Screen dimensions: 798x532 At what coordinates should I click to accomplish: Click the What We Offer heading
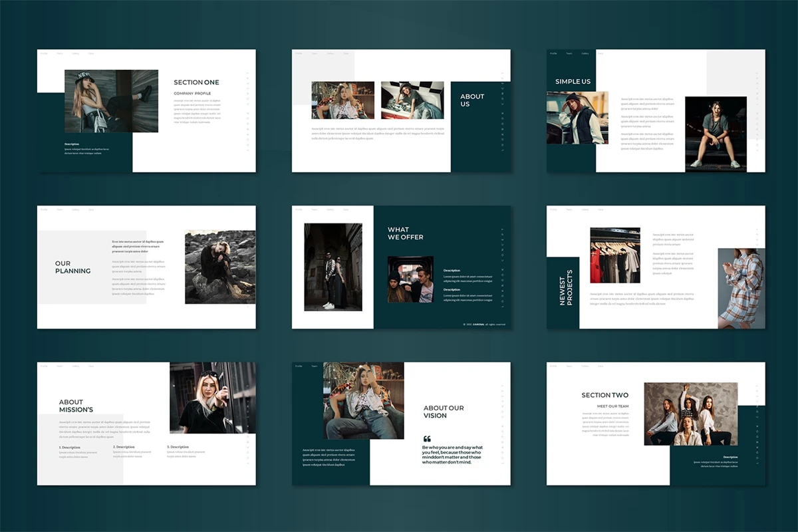(405, 233)
